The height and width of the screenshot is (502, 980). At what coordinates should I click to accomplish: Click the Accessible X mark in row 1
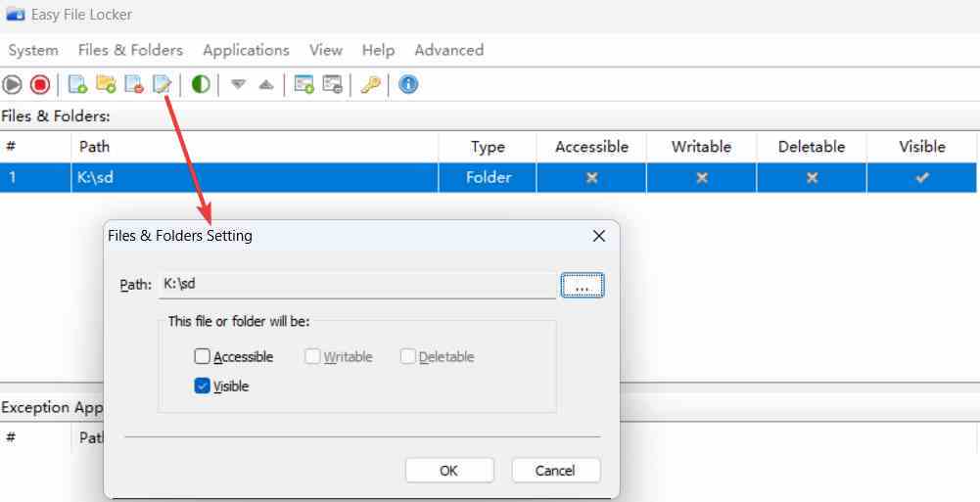tap(591, 178)
